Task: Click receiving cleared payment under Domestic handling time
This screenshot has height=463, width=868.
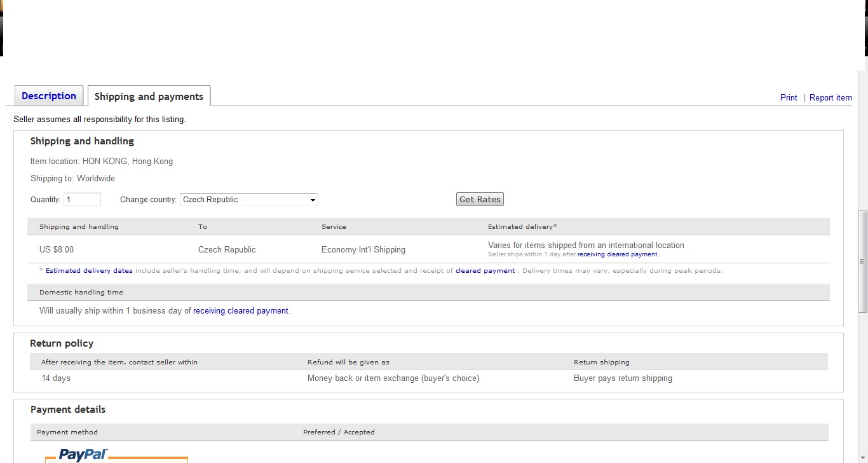Action: pos(241,311)
